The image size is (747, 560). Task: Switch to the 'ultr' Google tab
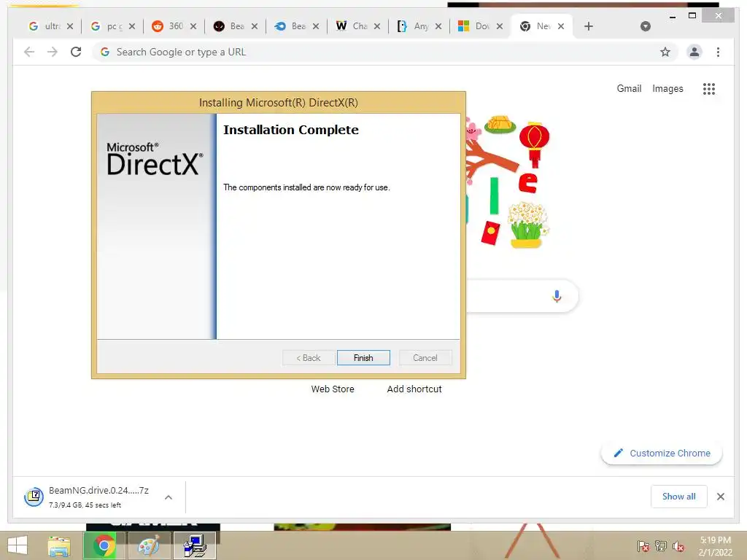click(45, 26)
